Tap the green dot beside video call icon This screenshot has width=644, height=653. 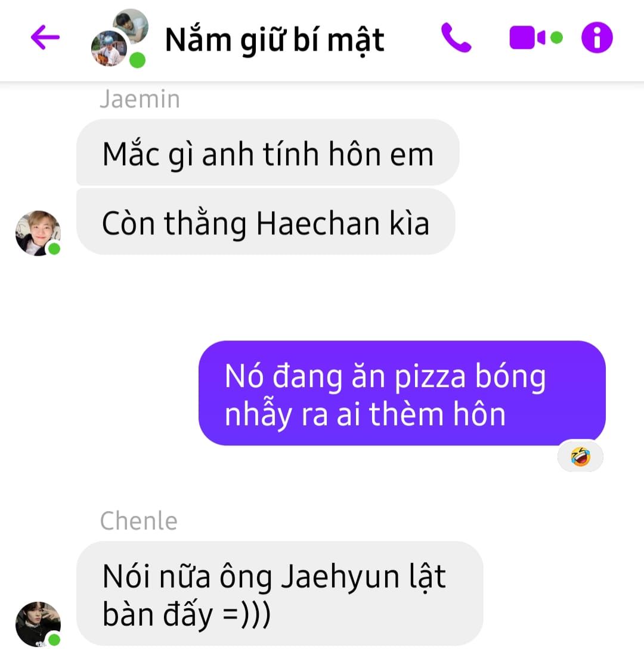coord(556,38)
